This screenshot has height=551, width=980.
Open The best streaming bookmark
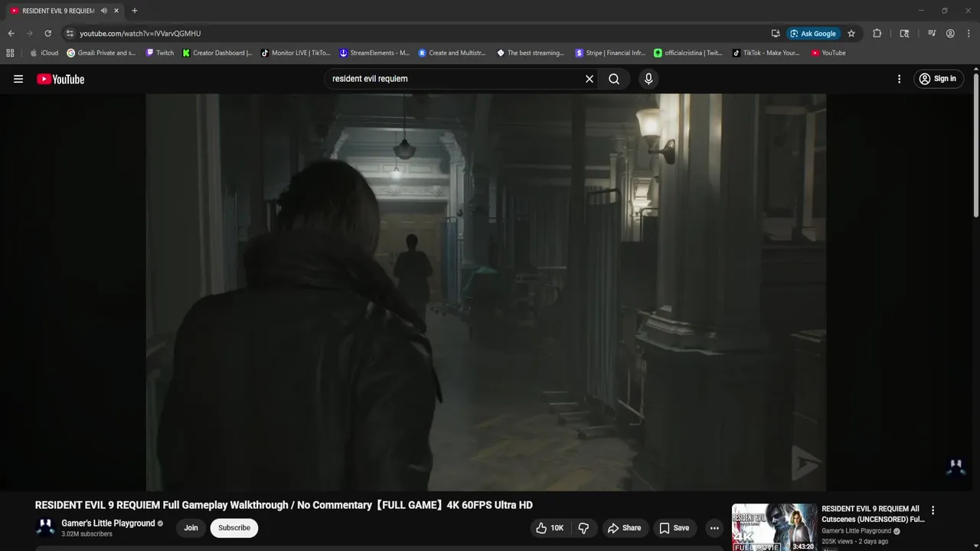531,53
